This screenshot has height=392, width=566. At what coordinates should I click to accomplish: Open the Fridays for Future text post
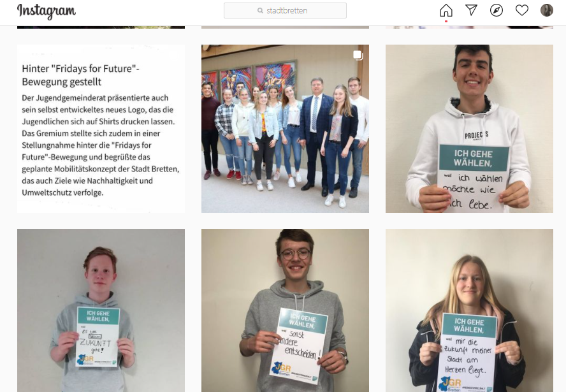pos(101,129)
